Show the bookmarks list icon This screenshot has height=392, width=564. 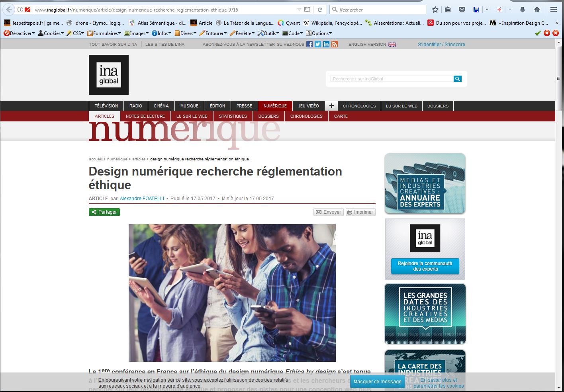(448, 10)
